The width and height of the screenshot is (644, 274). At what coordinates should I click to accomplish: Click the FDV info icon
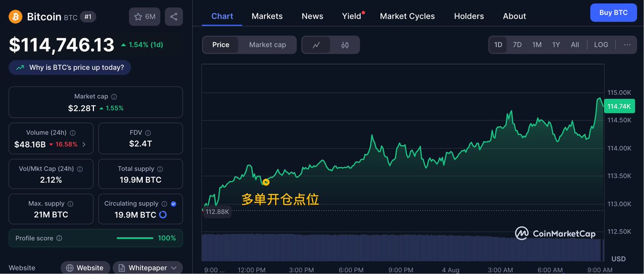[148, 132]
